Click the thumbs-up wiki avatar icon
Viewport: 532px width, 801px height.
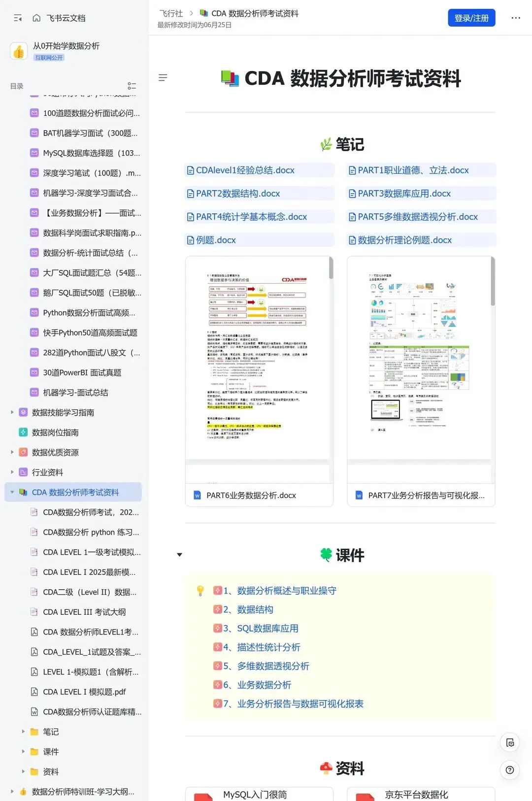click(19, 51)
